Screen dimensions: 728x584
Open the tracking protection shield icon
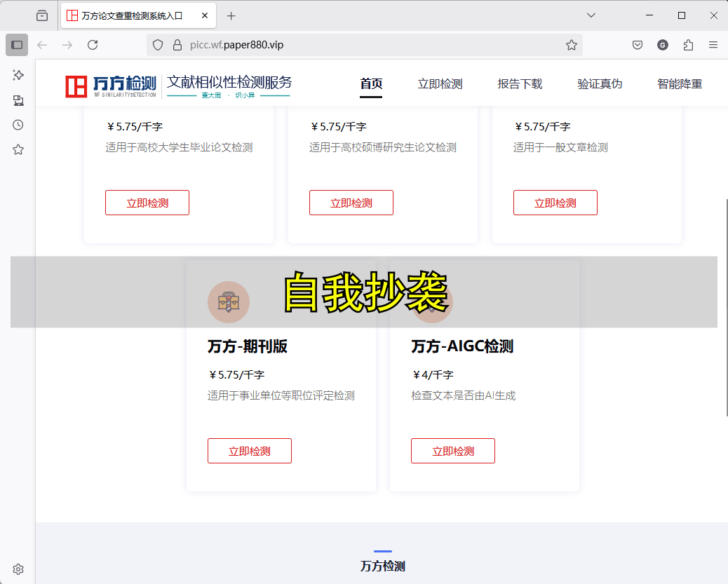(158, 45)
